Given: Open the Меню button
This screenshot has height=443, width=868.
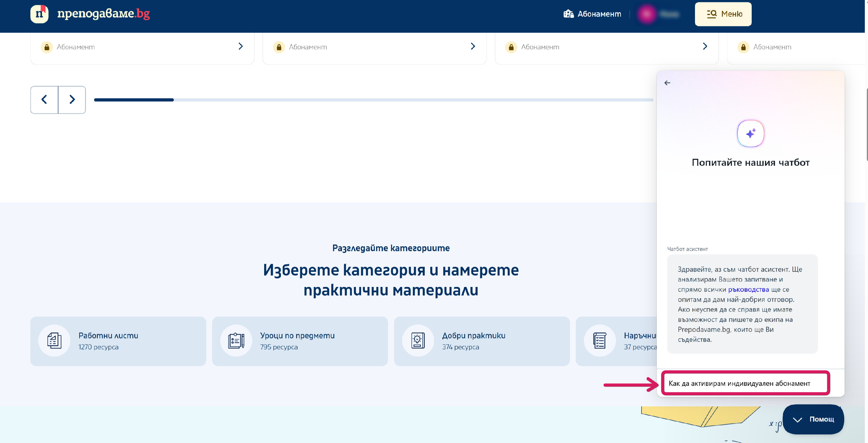Looking at the screenshot, I should (x=723, y=14).
